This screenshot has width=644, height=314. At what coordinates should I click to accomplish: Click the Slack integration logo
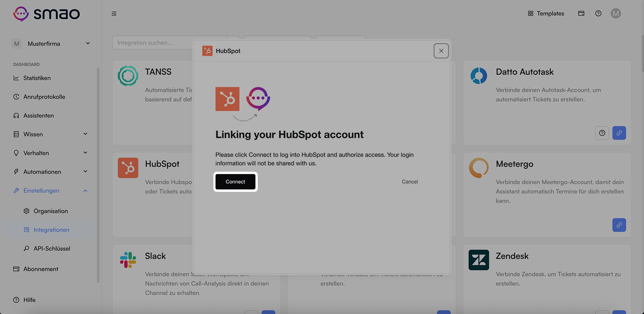128,260
